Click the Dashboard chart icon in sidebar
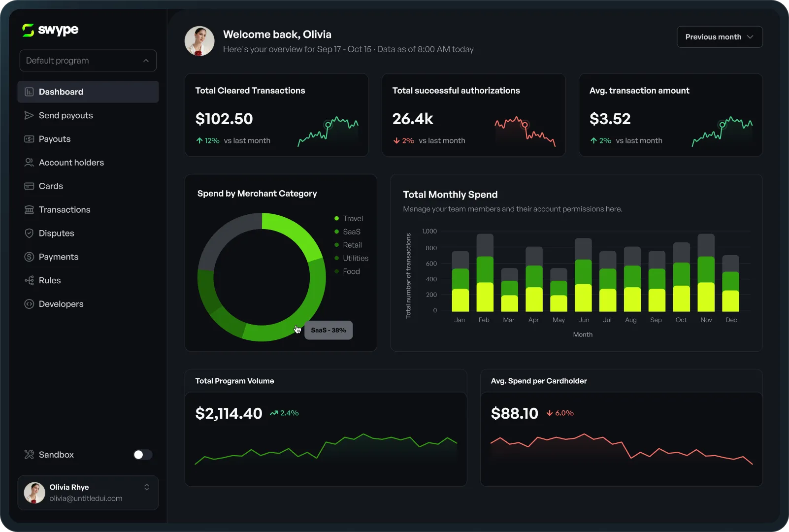The height and width of the screenshot is (532, 789). click(x=29, y=92)
